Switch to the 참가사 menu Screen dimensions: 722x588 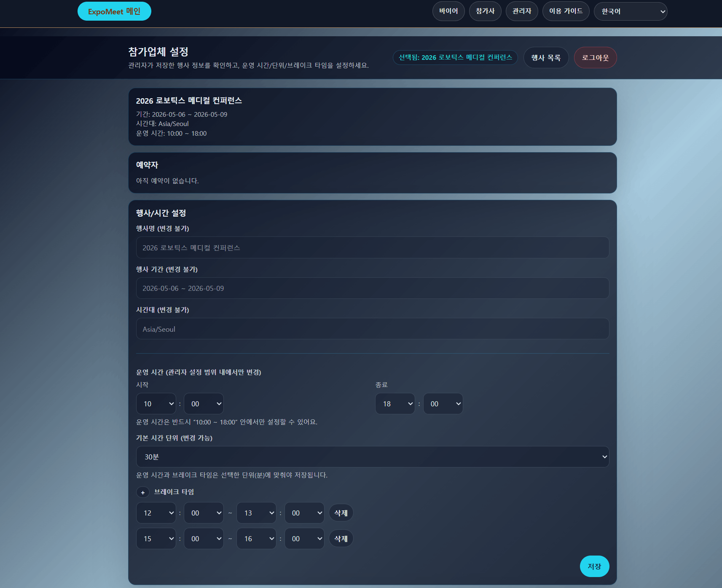pyautogui.click(x=485, y=11)
